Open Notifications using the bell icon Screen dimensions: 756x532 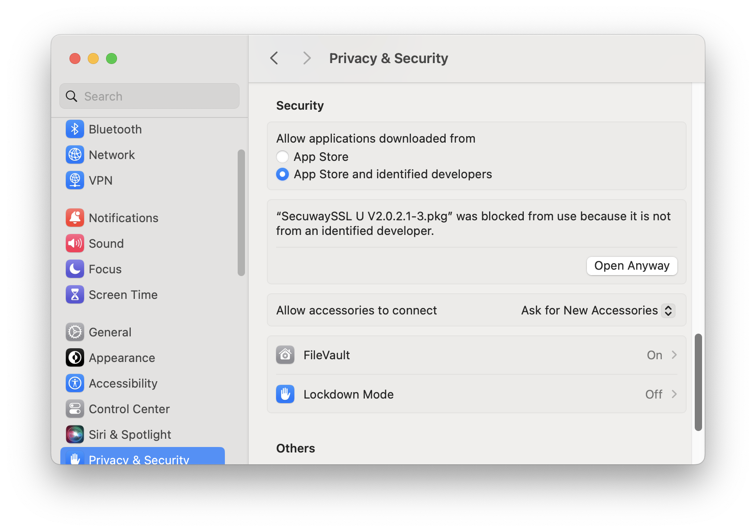tap(75, 218)
